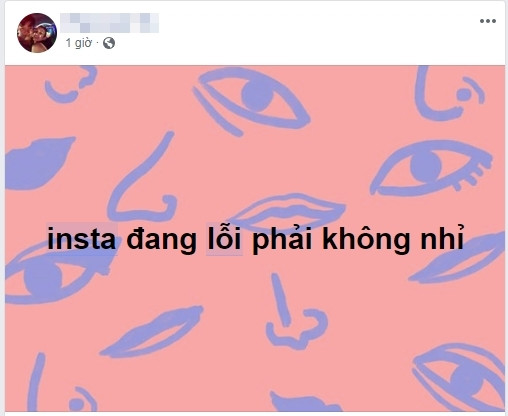Click the eye drawing at left below "insta"
The height and width of the screenshot is (416, 508).
tap(55, 275)
